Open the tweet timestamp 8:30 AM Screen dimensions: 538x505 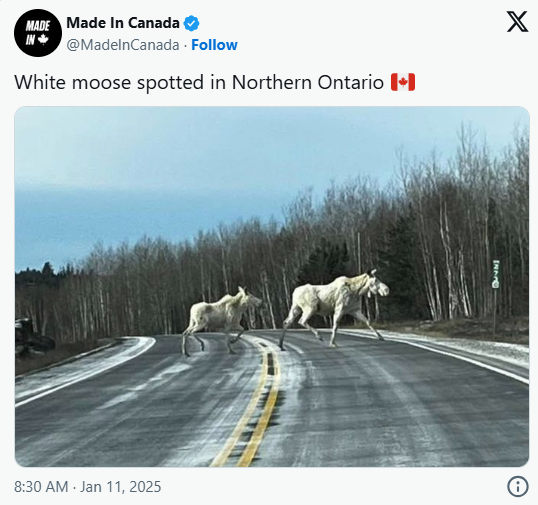pos(41,487)
